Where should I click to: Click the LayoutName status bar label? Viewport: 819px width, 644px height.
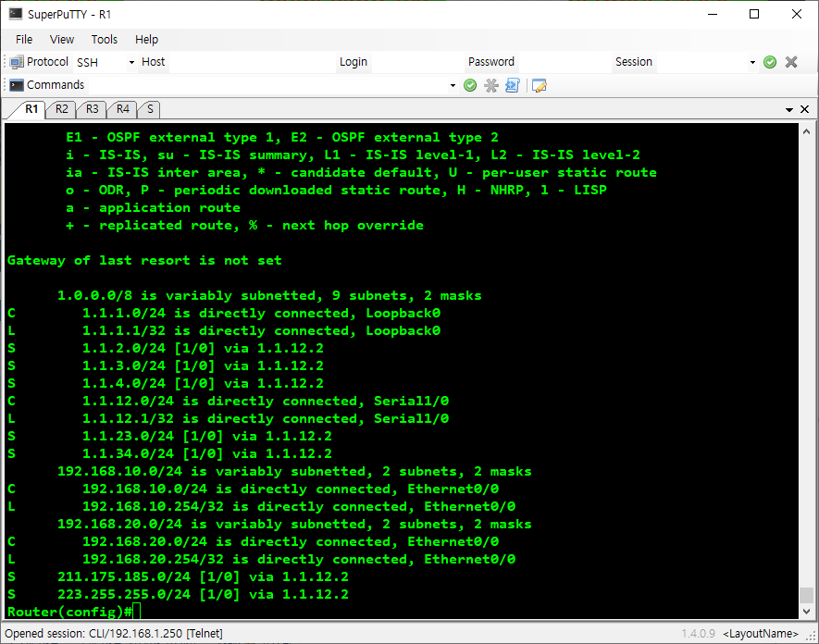point(761,634)
